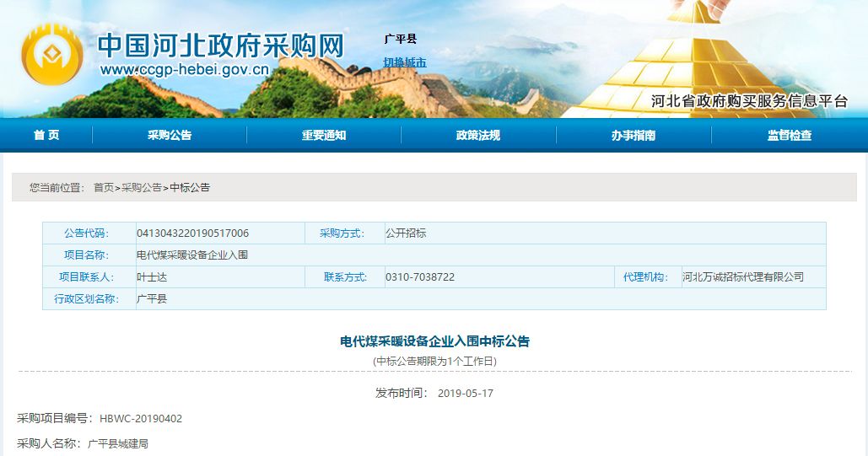Click the 中国河北政府采购网 site title

pos(221,44)
